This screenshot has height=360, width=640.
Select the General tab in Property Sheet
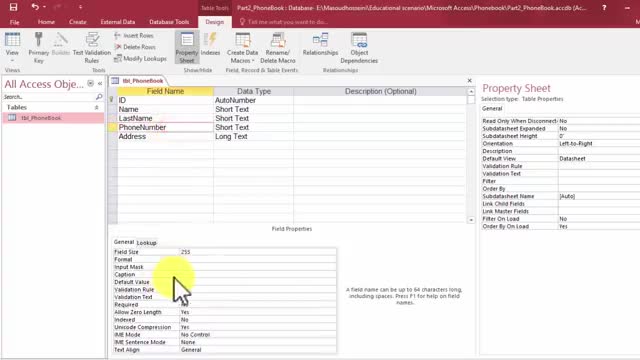[492, 109]
